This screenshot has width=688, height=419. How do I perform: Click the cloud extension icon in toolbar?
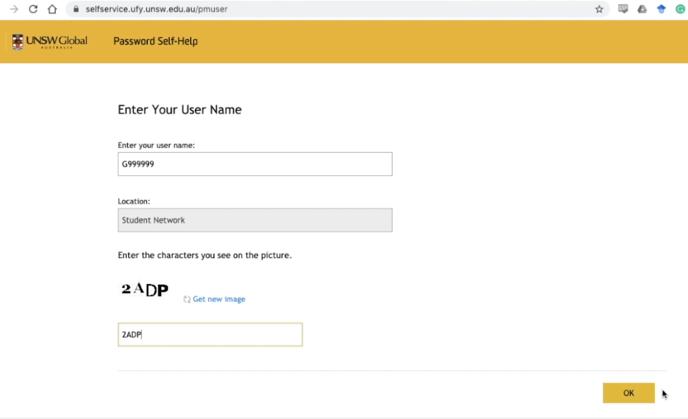click(x=642, y=9)
